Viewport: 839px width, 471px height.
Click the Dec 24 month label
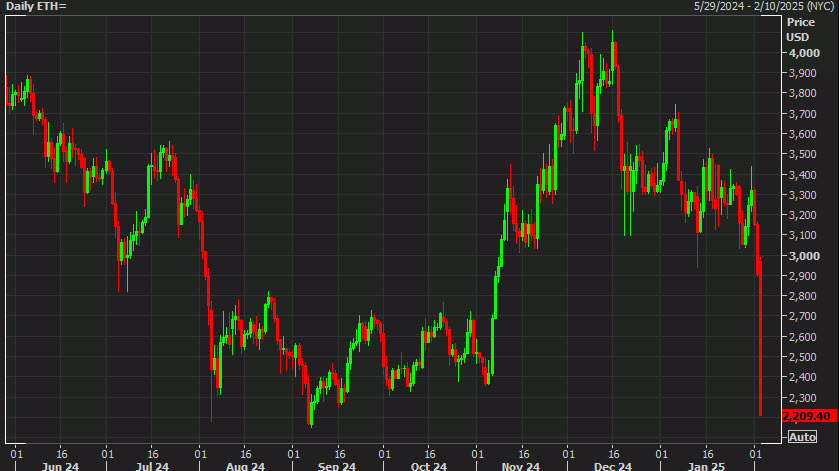612,465
